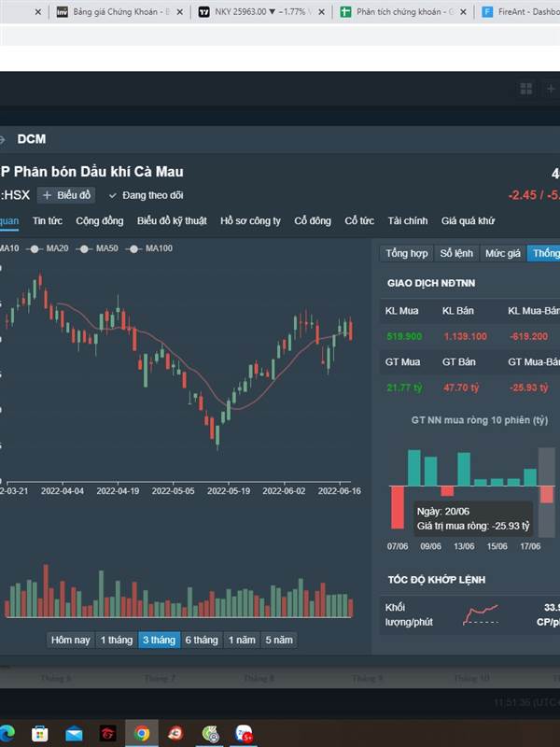This screenshot has height=747, width=560.
Task: Click the KL Mua value 519.900
Action: [x=404, y=336]
